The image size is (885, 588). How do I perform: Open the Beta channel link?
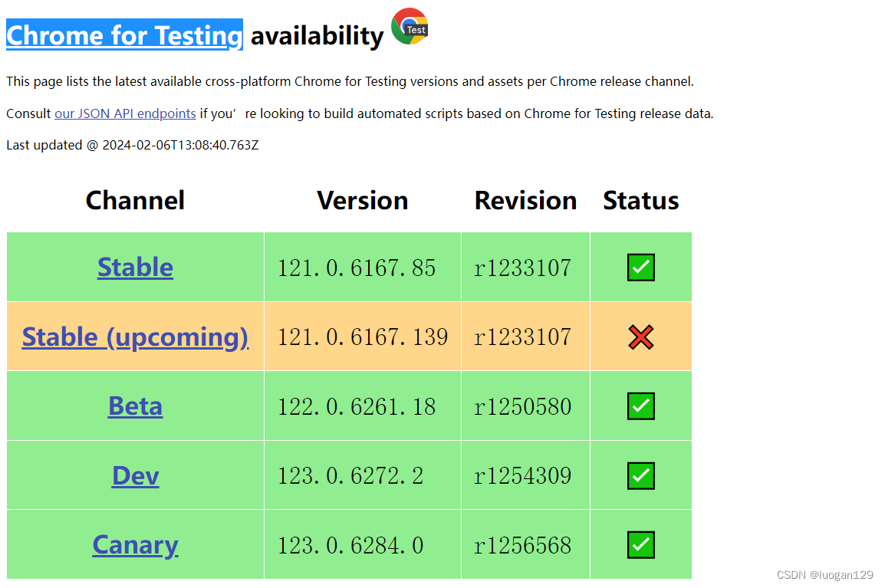(136, 406)
